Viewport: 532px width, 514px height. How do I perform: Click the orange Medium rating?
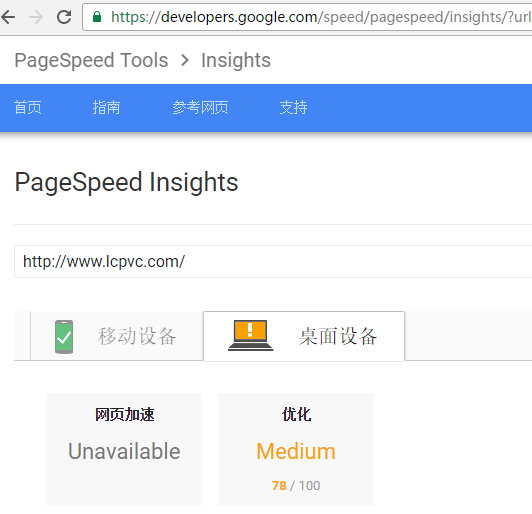pyautogui.click(x=296, y=451)
